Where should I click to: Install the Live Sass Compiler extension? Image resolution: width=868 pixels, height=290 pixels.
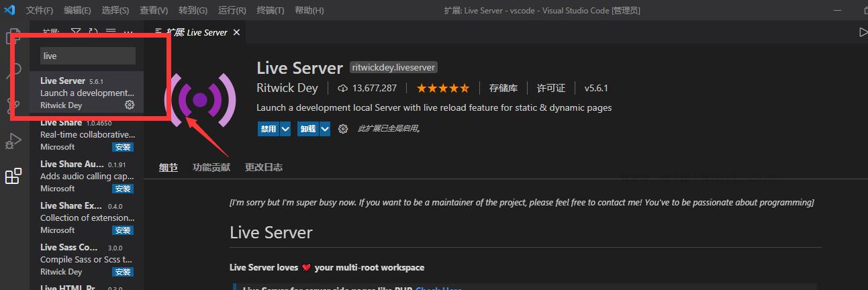123,272
